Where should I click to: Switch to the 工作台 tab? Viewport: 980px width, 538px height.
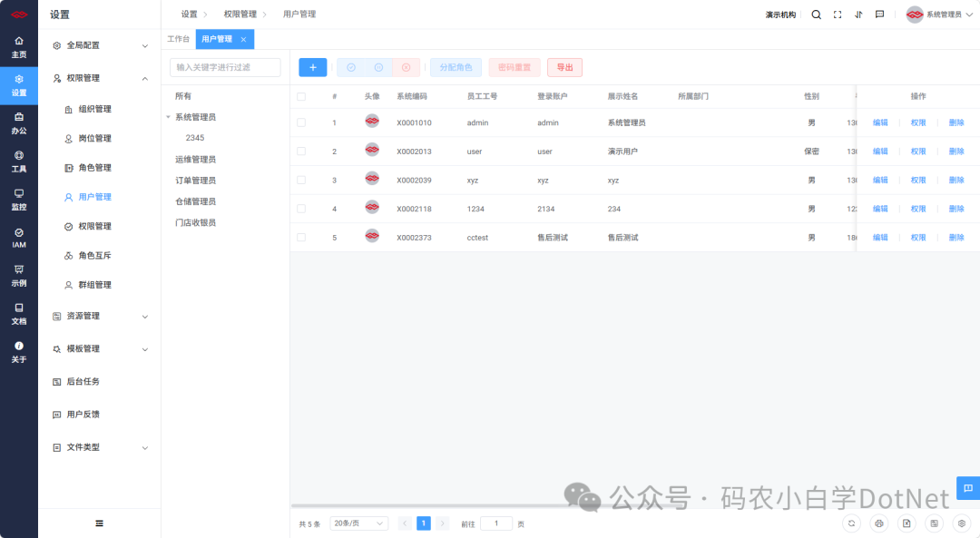(x=178, y=39)
